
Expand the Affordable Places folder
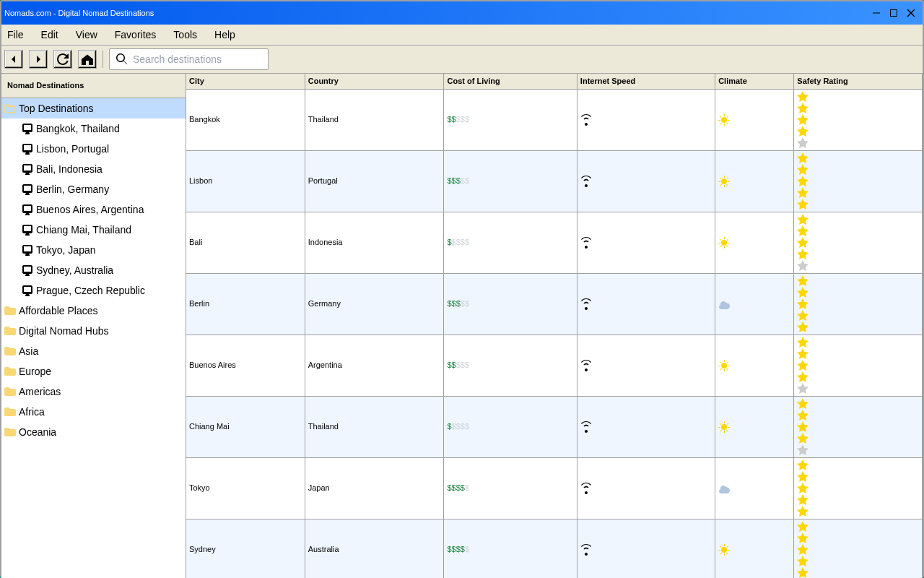click(10, 311)
